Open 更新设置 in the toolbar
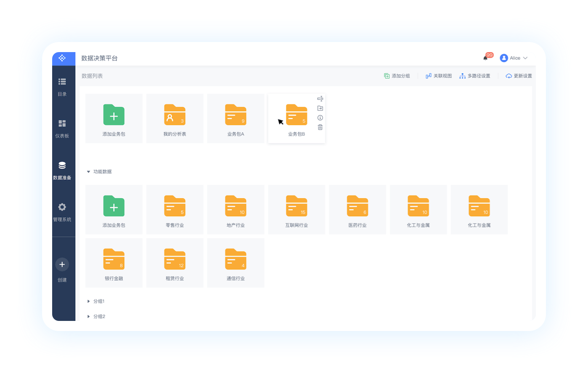This screenshot has height=373, width=588. (519, 76)
